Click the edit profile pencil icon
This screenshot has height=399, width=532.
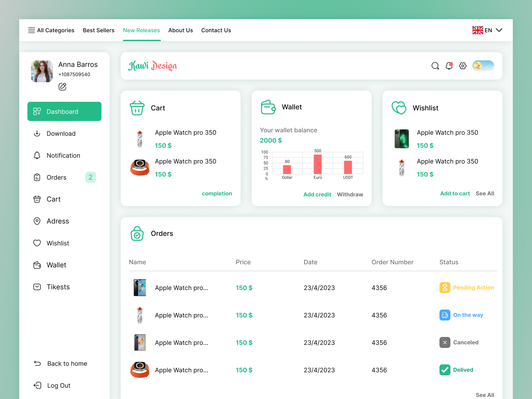[x=62, y=87]
